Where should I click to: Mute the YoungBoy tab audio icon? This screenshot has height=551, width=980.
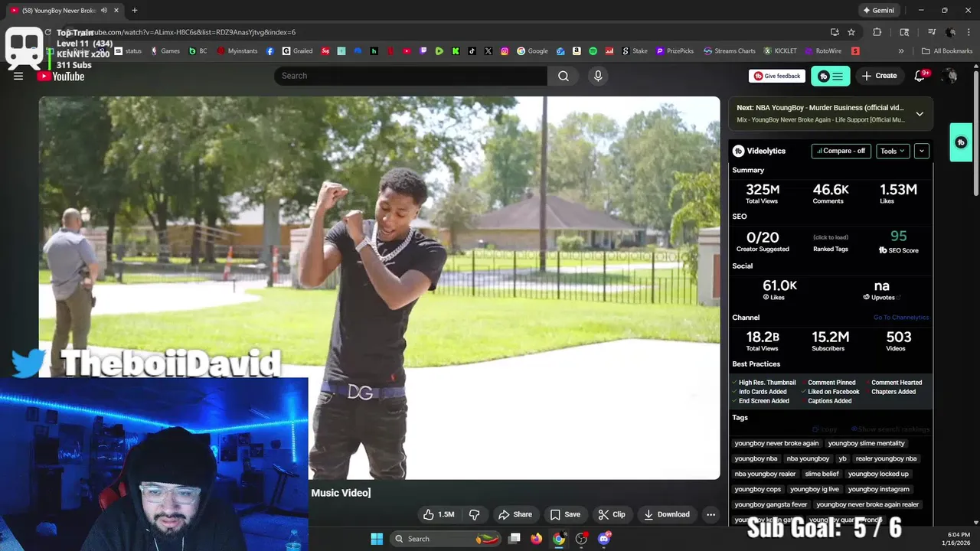[103, 11]
